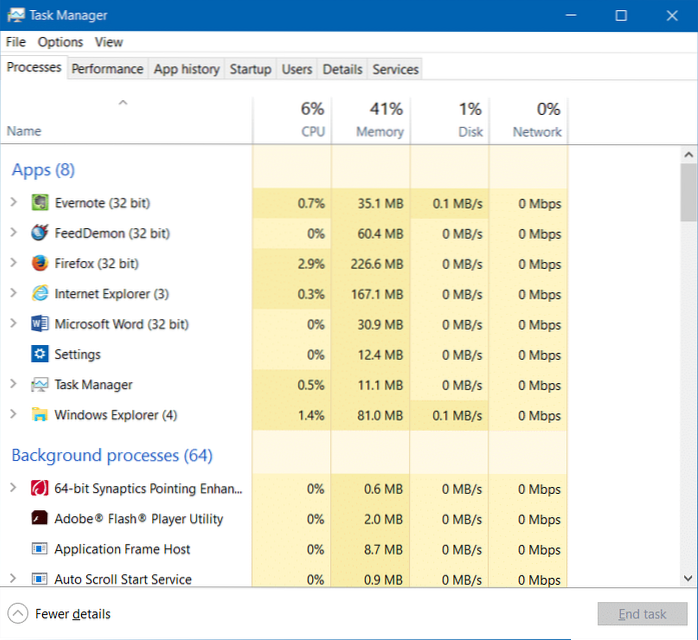Click the Adobe Flash Player Utility icon

pos(40,519)
